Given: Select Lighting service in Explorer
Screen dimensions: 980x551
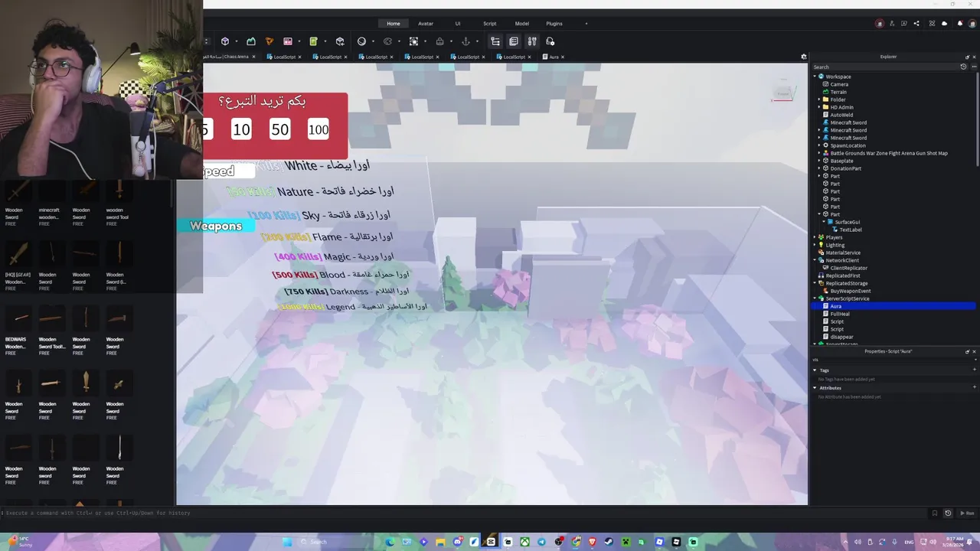Looking at the screenshot, I should 835,245.
